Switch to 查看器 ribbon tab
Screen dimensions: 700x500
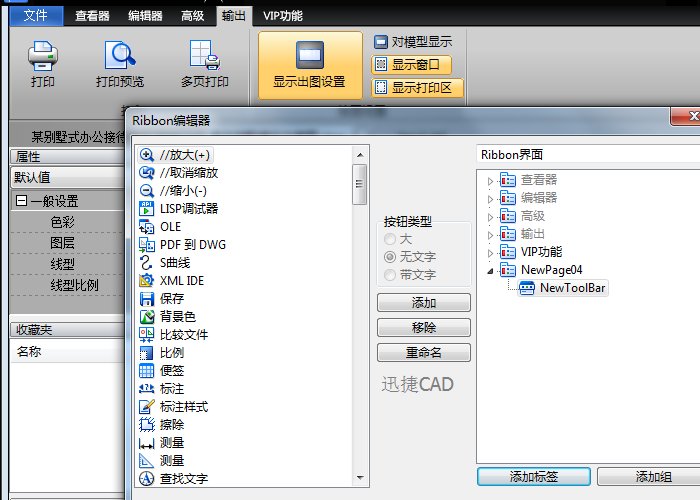[x=92, y=16]
